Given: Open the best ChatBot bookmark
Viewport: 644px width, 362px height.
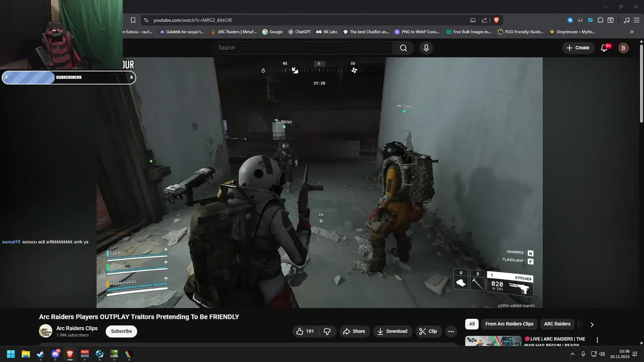Looking at the screenshot, I should (366, 32).
